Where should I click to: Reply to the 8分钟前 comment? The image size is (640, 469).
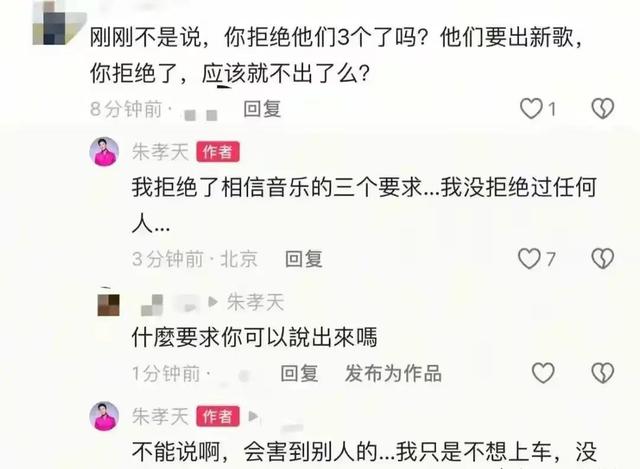click(262, 109)
